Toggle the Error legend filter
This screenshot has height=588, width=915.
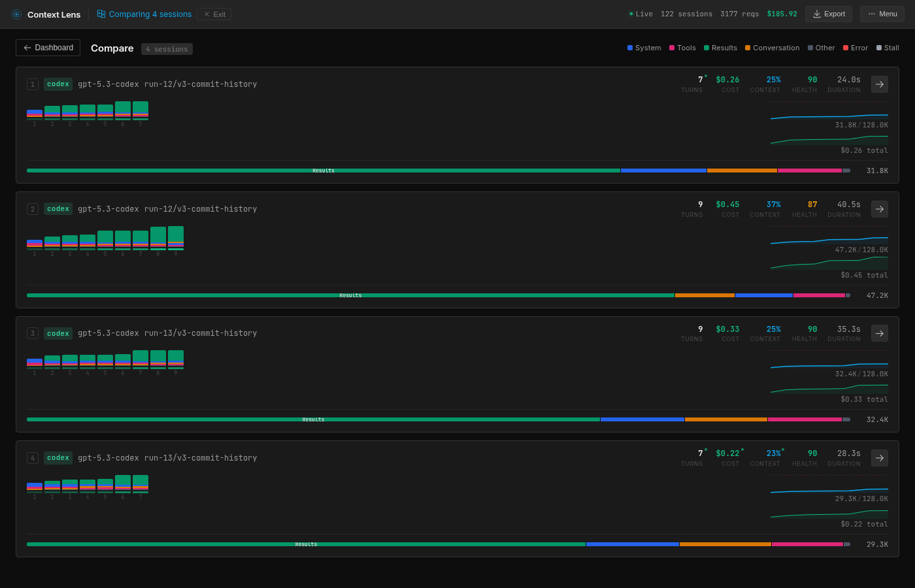[855, 48]
